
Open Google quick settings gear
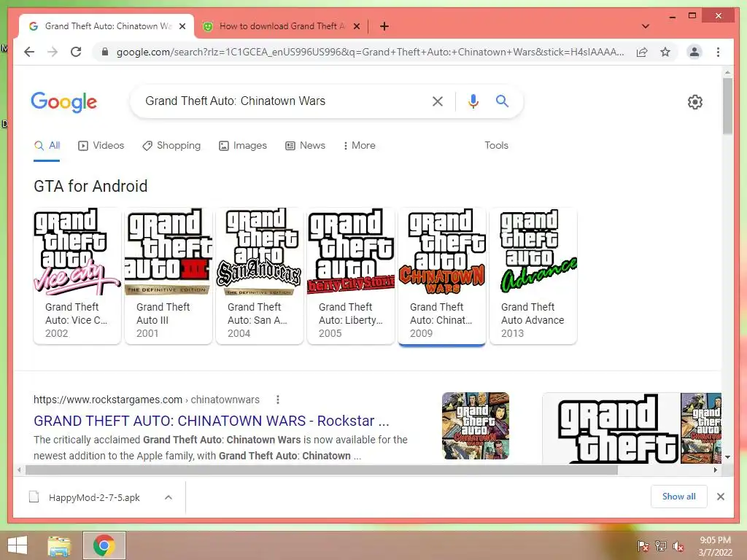click(x=694, y=102)
